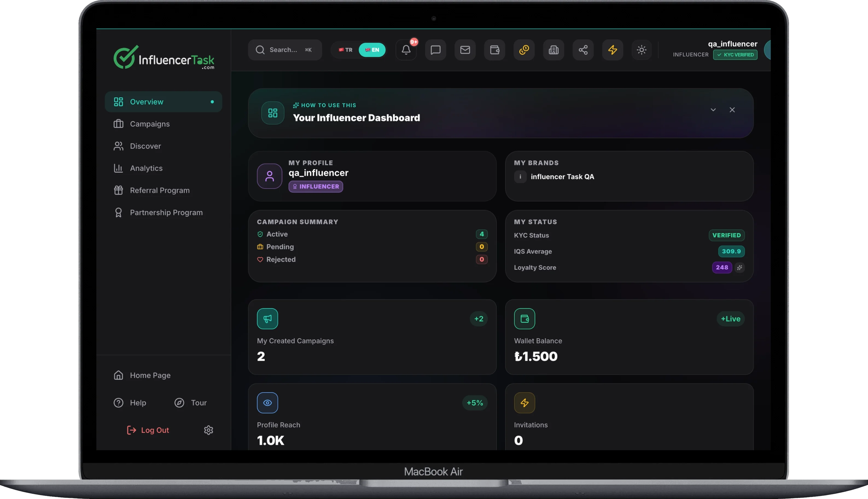This screenshot has height=499, width=868.
Task: Click the Partnership Program ribbon icon
Action: point(118,213)
